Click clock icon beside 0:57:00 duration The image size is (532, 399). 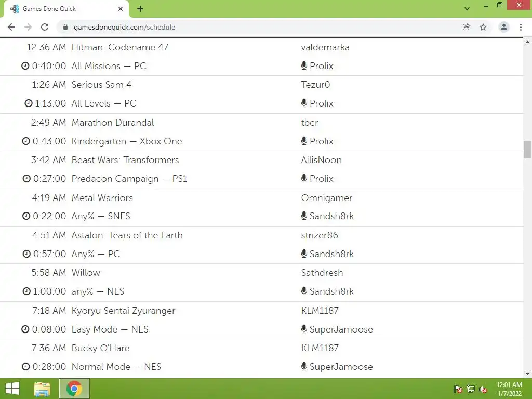pyautogui.click(x=26, y=254)
